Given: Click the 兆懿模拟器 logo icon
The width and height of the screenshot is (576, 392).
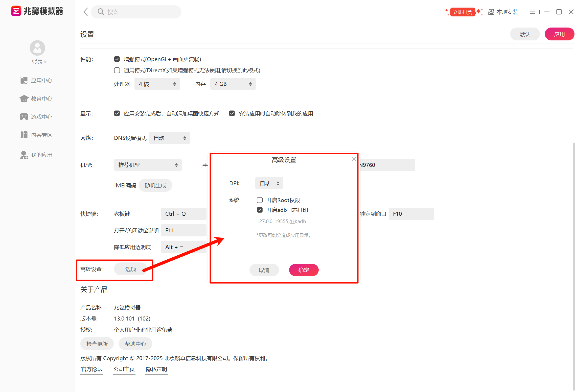Looking at the screenshot, I should point(16,11).
